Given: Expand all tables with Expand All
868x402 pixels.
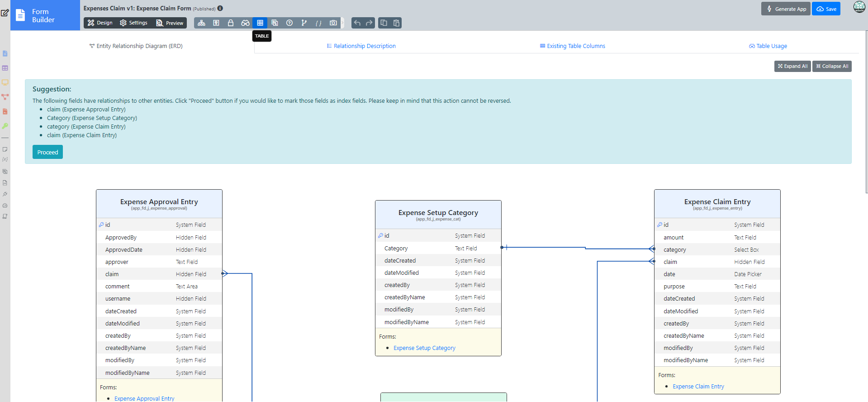Looking at the screenshot, I should (x=792, y=66).
